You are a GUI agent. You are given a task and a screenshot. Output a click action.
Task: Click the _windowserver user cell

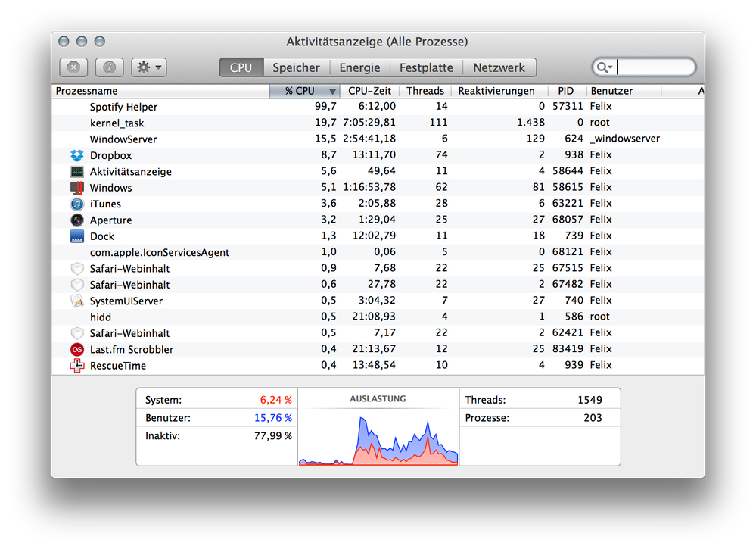click(625, 139)
